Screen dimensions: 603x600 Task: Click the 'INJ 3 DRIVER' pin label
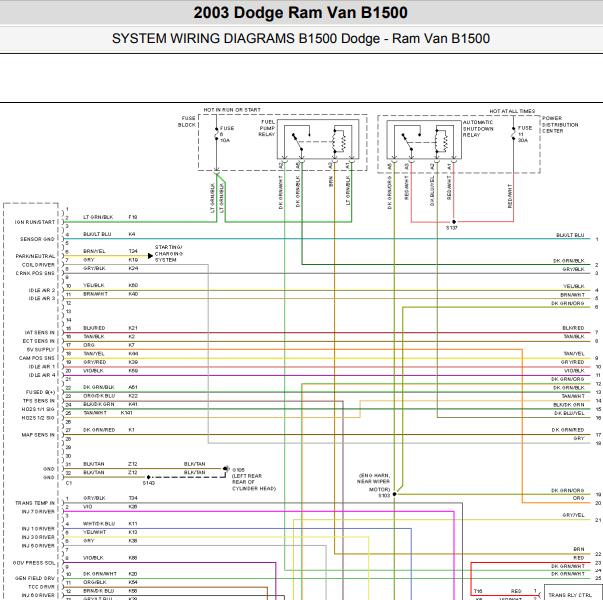click(x=38, y=537)
